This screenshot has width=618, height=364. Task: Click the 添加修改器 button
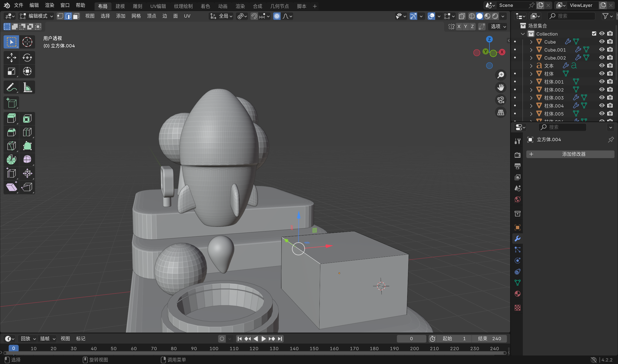[570, 154]
